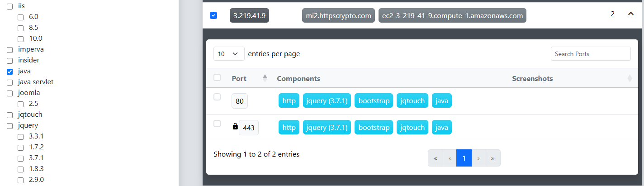
Task: Click the Screenshots column header label
Action: (532, 78)
